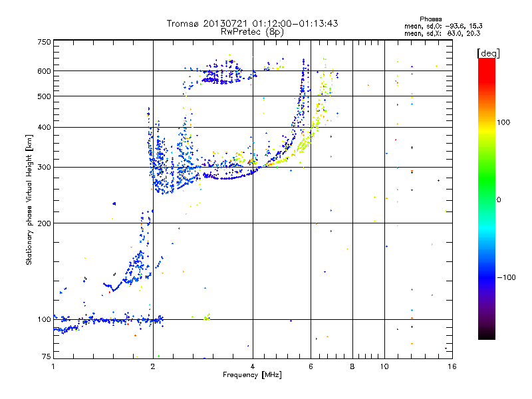Click the x-axis label 'Frequency [MHz]'
The width and height of the screenshot is (532, 399).
tap(252, 375)
